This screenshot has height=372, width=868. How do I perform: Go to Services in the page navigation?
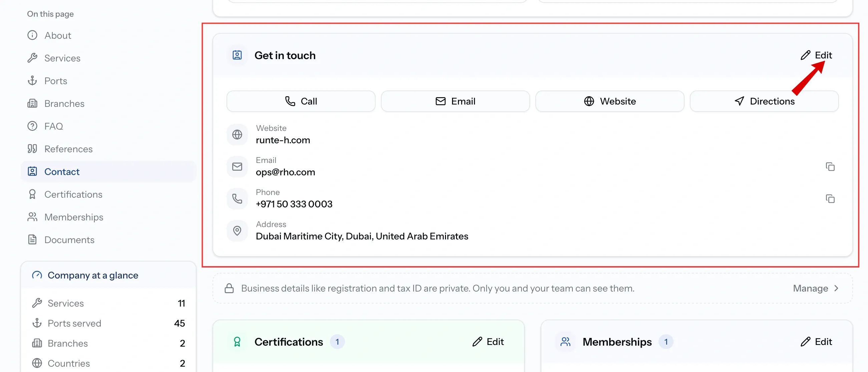[108, 58]
